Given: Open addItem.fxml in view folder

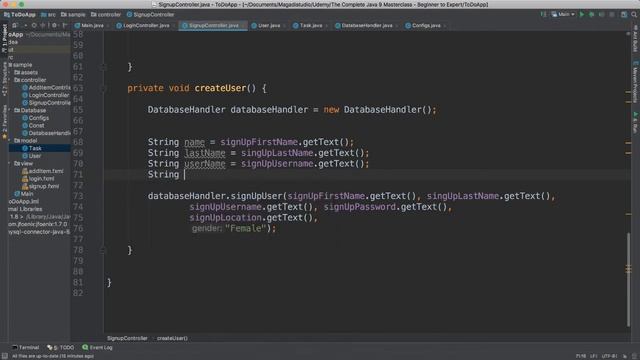Looking at the screenshot, I should [x=43, y=171].
